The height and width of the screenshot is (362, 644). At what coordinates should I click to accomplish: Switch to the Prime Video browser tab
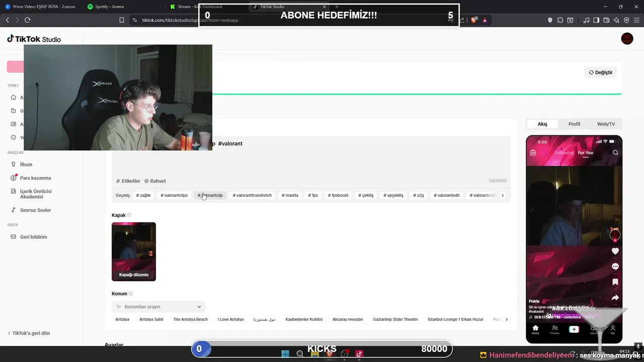(40, 7)
